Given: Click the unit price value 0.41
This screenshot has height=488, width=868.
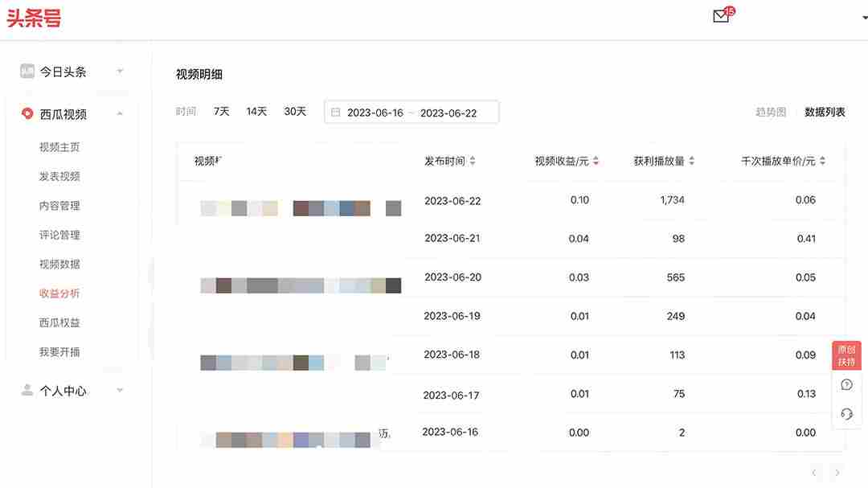Looking at the screenshot, I should (x=806, y=239).
